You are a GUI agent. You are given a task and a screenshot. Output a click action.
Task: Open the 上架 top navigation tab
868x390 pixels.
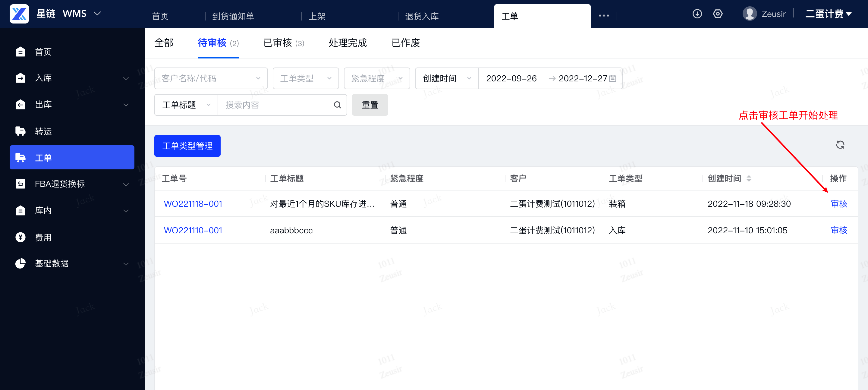(x=317, y=16)
